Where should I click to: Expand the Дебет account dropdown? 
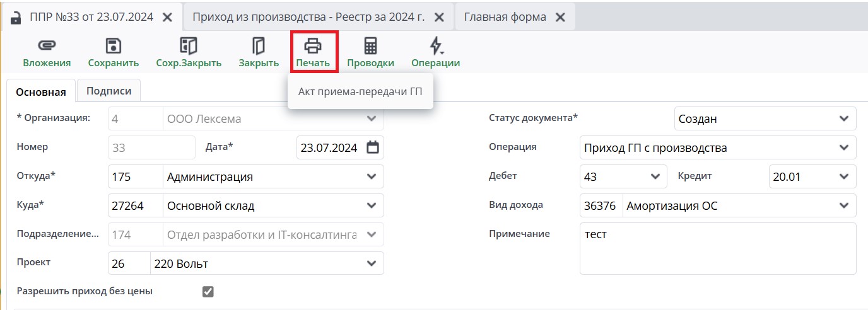coord(654,176)
